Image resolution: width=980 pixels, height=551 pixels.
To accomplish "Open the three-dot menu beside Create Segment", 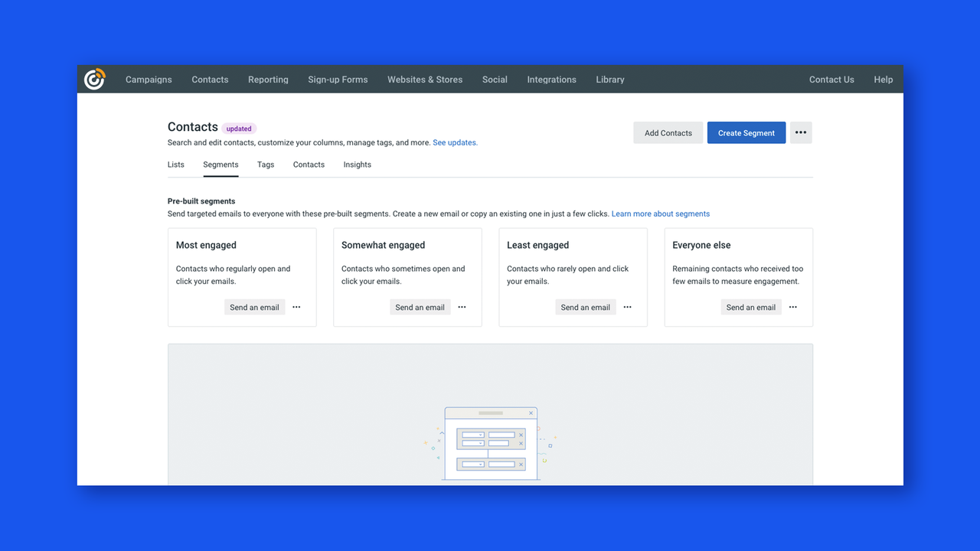I will (x=801, y=132).
